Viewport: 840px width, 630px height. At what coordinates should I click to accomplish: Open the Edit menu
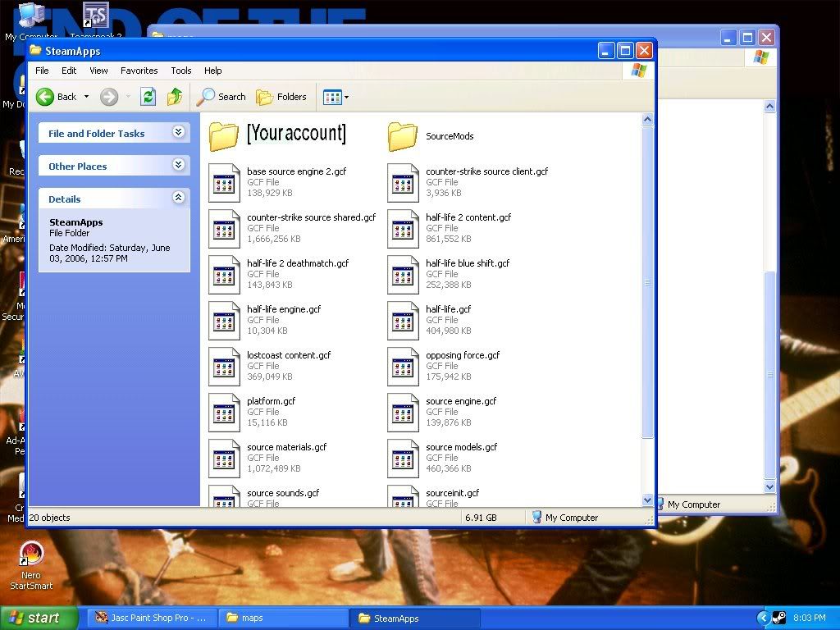click(69, 71)
